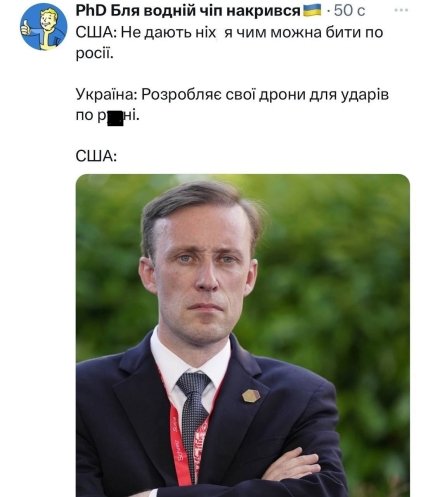Open the three-dot more options menu

pyautogui.click(x=401, y=10)
